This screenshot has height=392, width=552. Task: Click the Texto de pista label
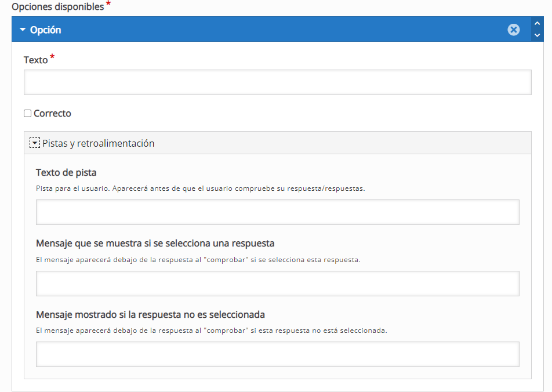tap(66, 172)
